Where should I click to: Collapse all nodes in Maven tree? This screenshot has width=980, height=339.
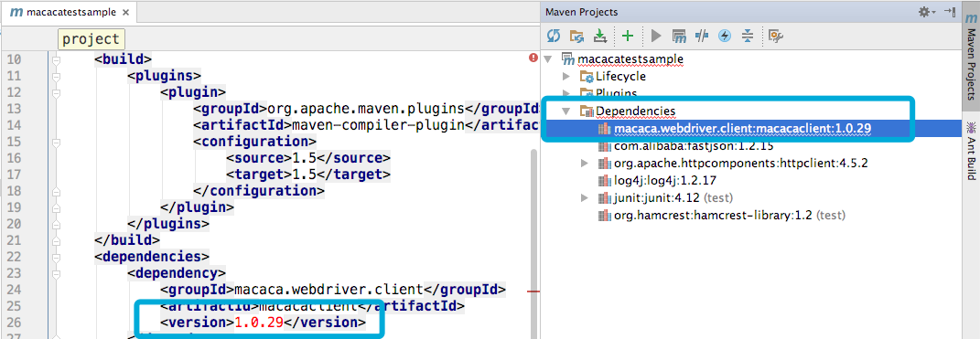pos(748,36)
